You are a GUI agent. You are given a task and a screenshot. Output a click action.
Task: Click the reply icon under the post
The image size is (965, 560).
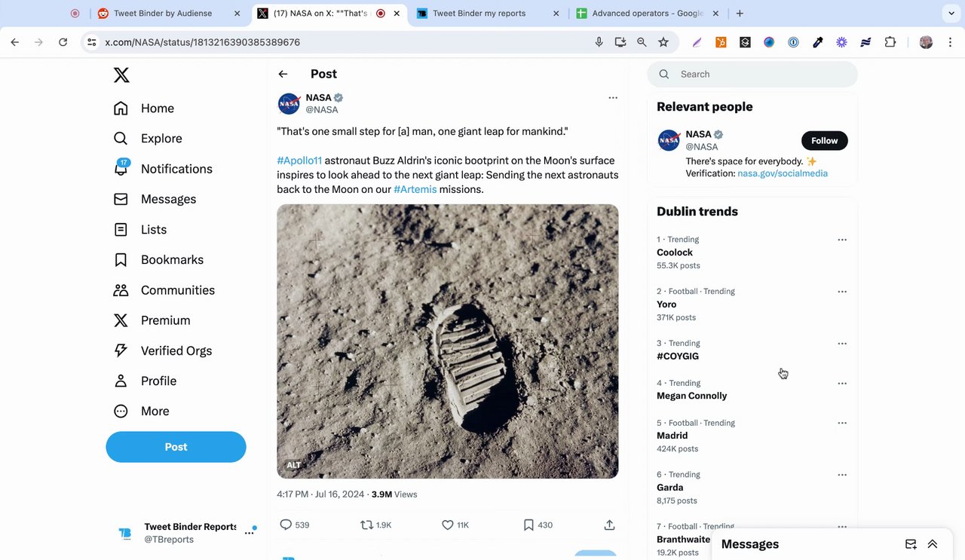point(286,525)
